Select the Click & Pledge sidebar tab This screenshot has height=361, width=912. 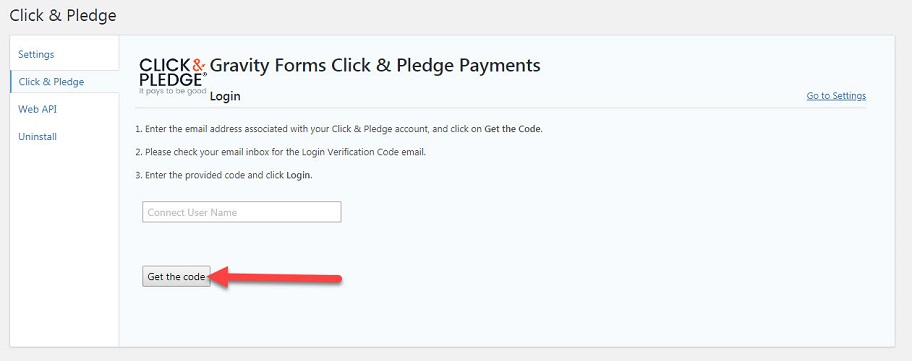(x=51, y=81)
